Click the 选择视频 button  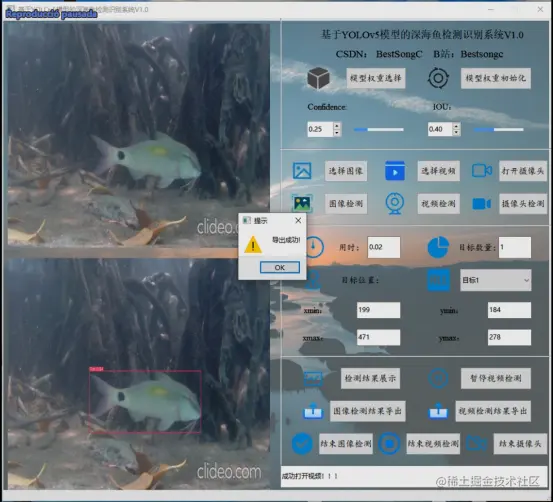point(438,171)
